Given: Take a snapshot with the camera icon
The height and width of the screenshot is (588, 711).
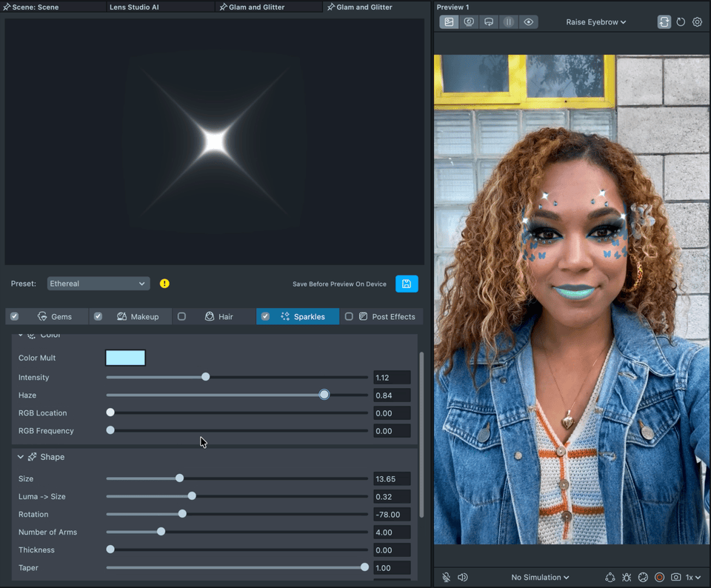Looking at the screenshot, I should [x=675, y=577].
